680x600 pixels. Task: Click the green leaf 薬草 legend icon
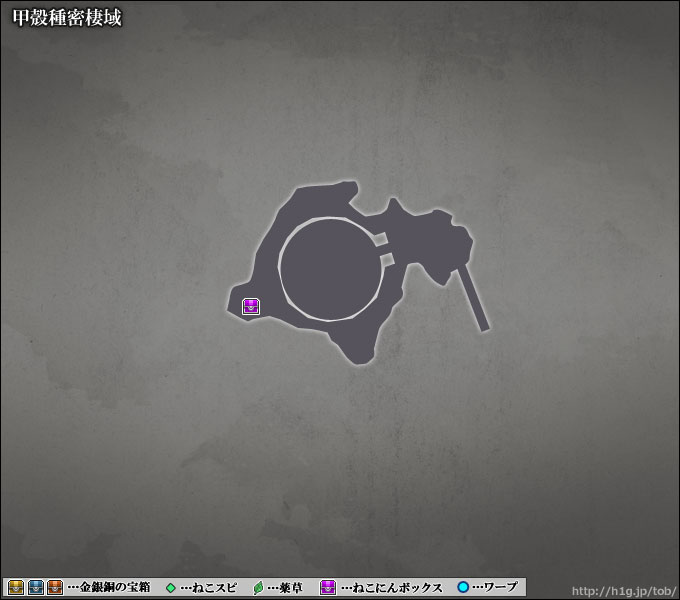click(x=258, y=587)
